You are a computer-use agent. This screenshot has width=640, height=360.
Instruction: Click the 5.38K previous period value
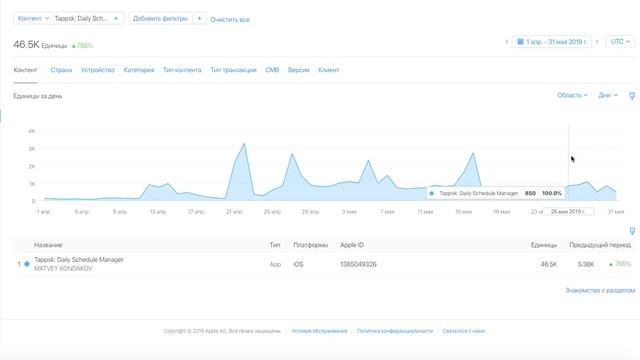tap(586, 264)
